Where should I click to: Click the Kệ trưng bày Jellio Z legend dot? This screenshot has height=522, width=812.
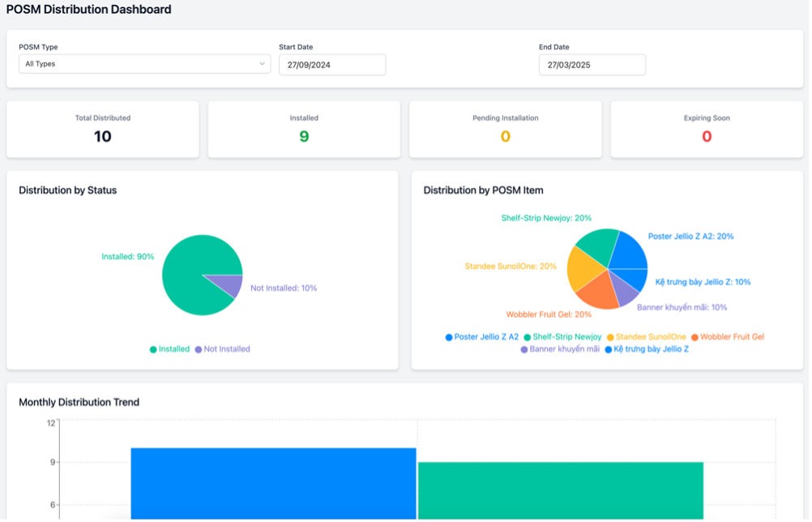(609, 350)
